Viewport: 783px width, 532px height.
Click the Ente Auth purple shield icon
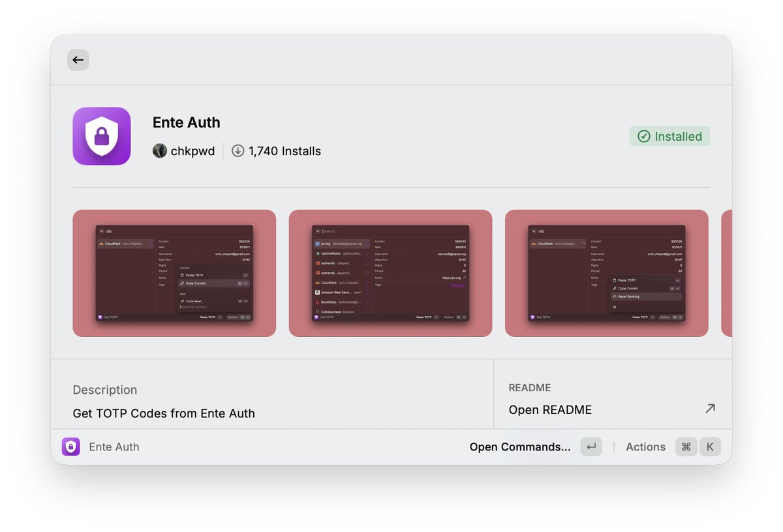[x=102, y=136]
